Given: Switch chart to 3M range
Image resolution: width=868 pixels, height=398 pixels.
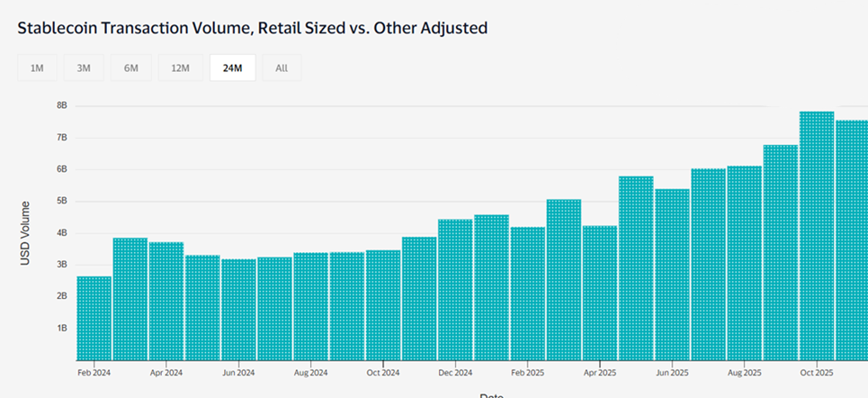Looking at the screenshot, I should point(84,68).
